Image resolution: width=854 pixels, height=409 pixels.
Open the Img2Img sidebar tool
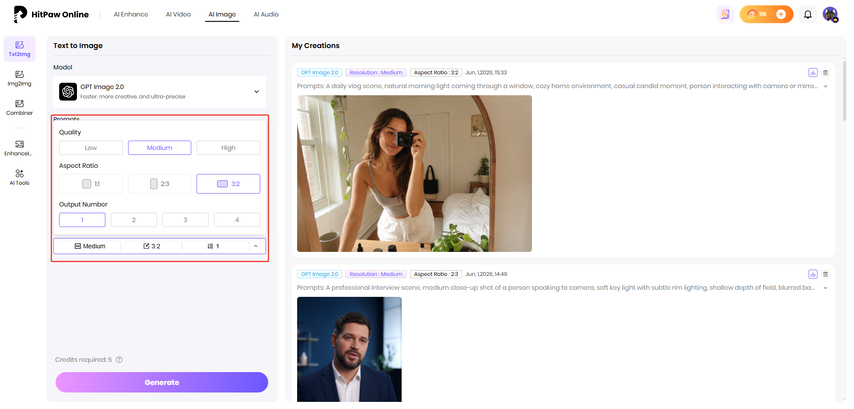(x=20, y=78)
